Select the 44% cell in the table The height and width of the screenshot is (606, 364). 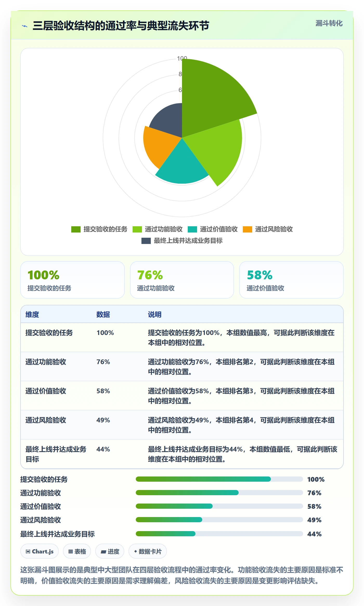click(103, 449)
